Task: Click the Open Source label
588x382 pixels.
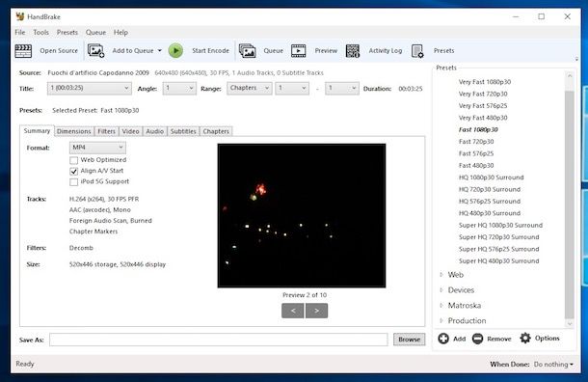Action: pos(59,51)
